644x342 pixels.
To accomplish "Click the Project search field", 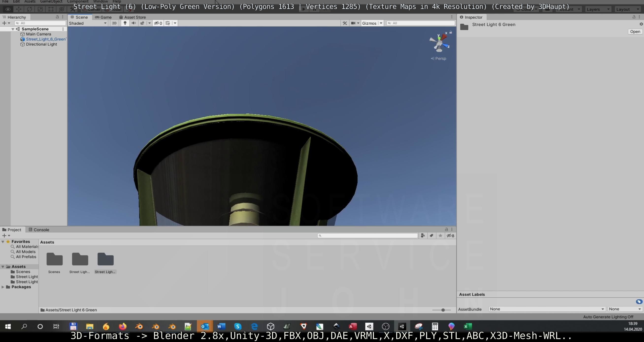I will coord(367,235).
